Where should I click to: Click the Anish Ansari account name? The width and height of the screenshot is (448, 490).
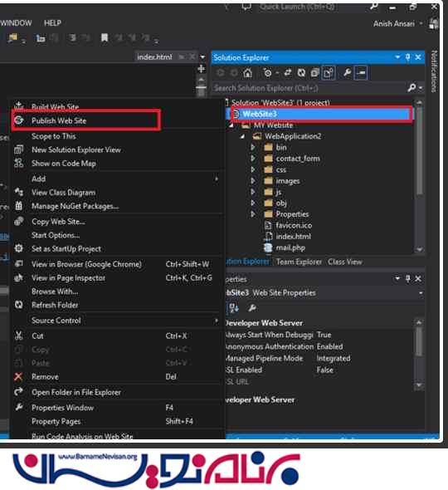pos(394,24)
